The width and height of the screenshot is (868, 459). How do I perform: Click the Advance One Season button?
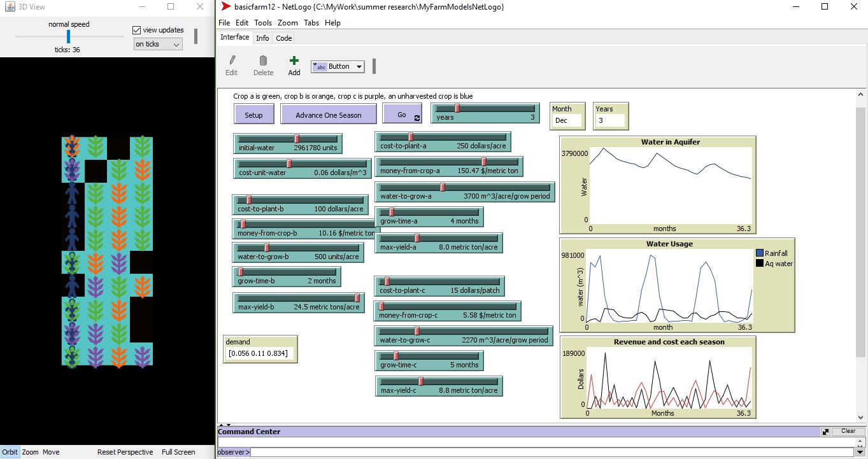[328, 115]
